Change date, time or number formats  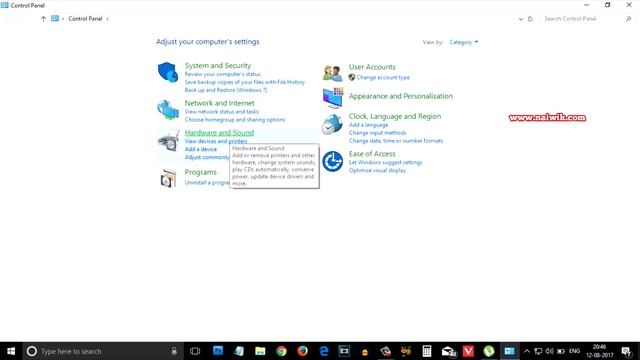[x=396, y=141]
